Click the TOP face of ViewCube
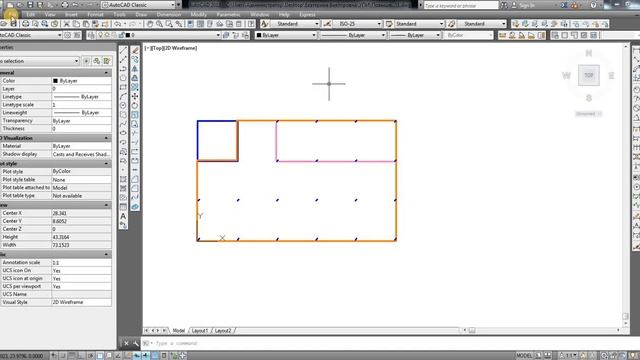 589,76
